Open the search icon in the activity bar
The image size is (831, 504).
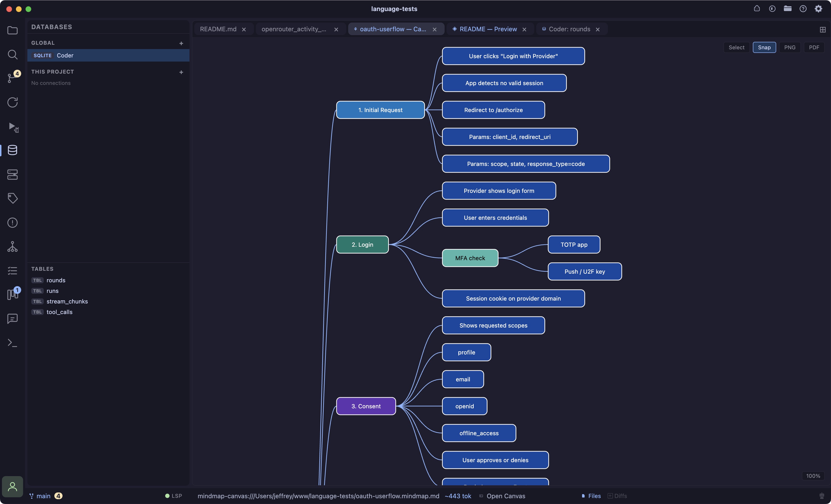tap(13, 54)
